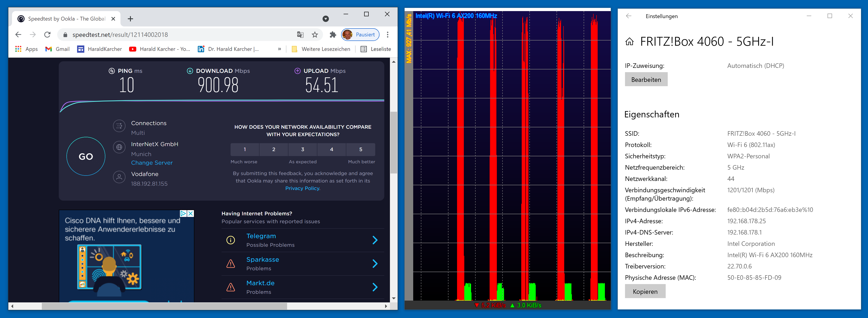
Task: Open Gmail bookmark
Action: click(x=58, y=49)
